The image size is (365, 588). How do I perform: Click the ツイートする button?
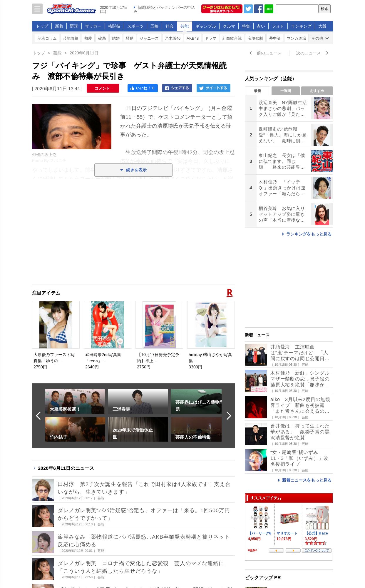213,88
